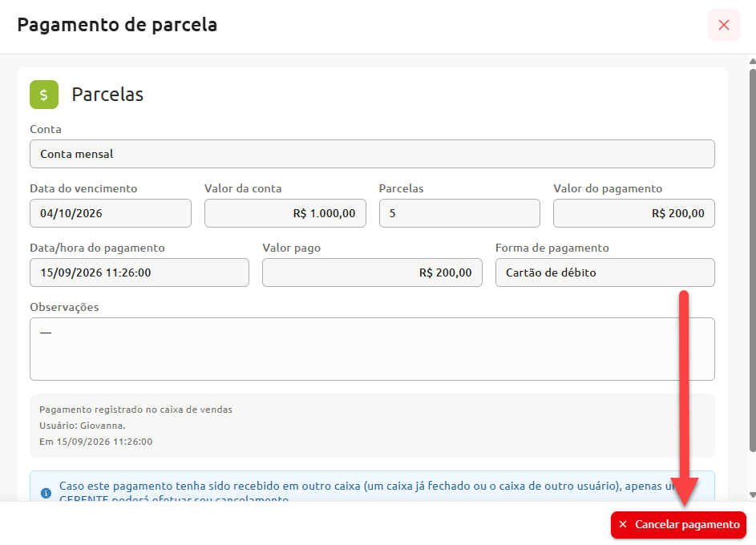Open the Forma de pagamento field
Screen dimensions: 756x545
[x=605, y=272]
